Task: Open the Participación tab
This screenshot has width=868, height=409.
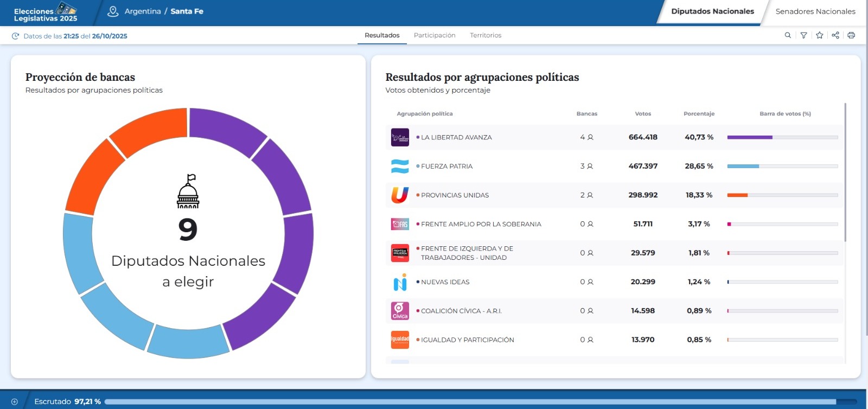Action: coord(435,35)
